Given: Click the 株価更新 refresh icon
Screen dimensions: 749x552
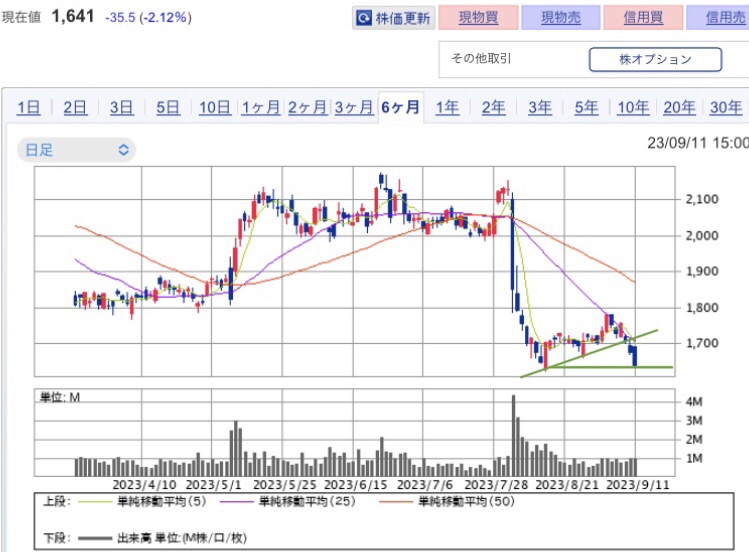Looking at the screenshot, I should point(364,18).
